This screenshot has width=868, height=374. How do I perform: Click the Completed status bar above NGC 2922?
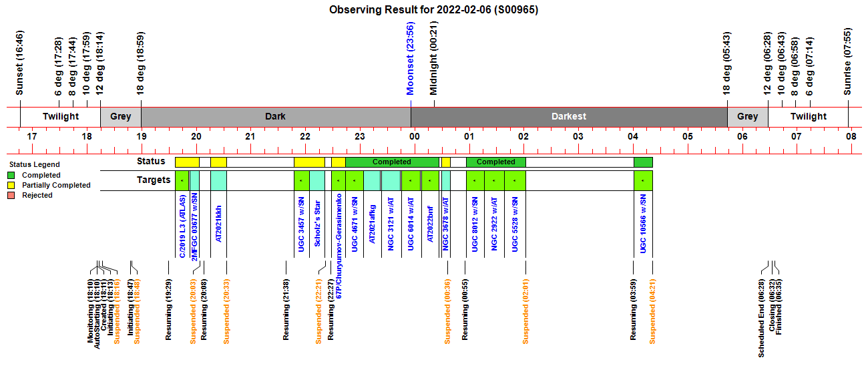pos(496,162)
